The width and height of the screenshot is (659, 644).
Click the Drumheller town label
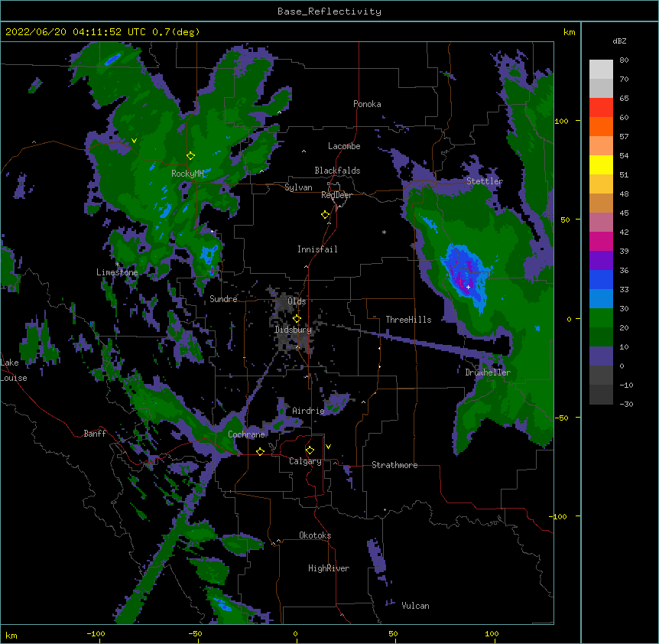tap(488, 372)
